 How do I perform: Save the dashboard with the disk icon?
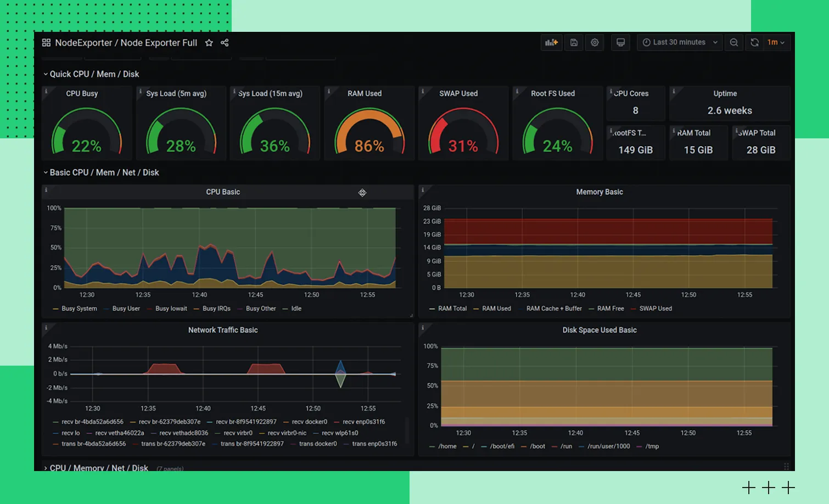[x=574, y=42]
